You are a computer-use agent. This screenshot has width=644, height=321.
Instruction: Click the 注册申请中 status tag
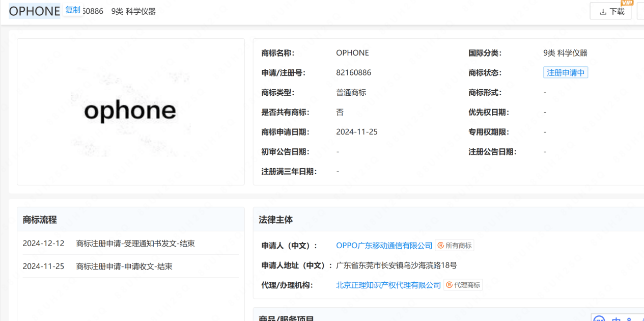566,73
